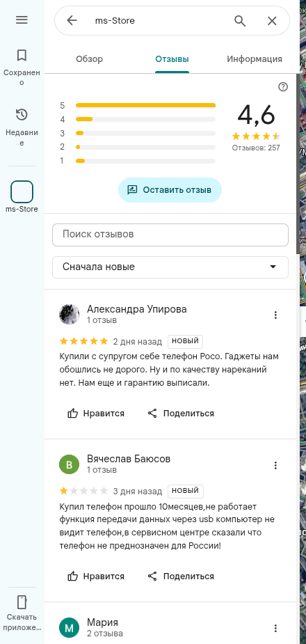Viewport: 306px width, 644px height.
Task: Click the Оставить отзыв button
Action: coord(170,190)
